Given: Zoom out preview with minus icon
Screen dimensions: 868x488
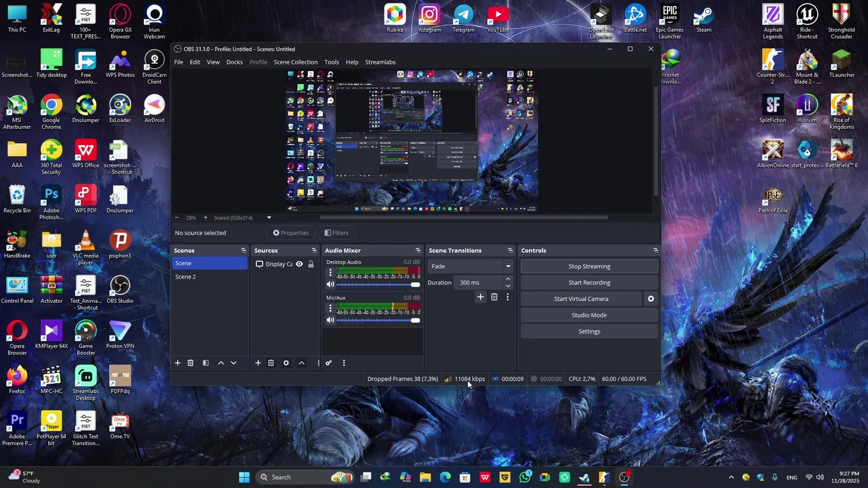Looking at the screenshot, I should (177, 218).
